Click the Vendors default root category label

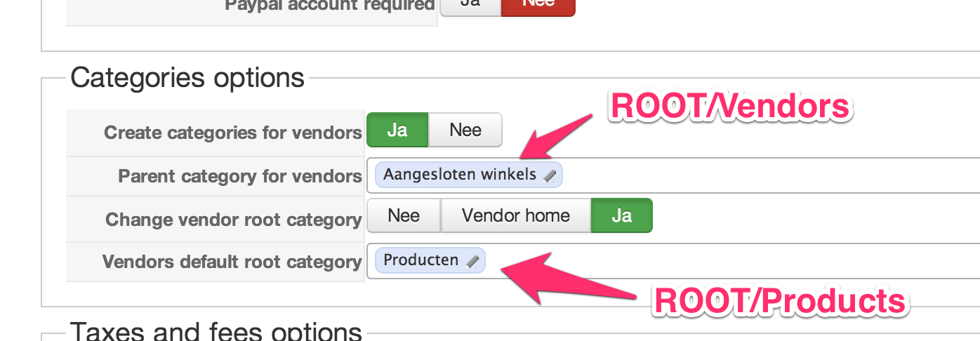point(232,262)
